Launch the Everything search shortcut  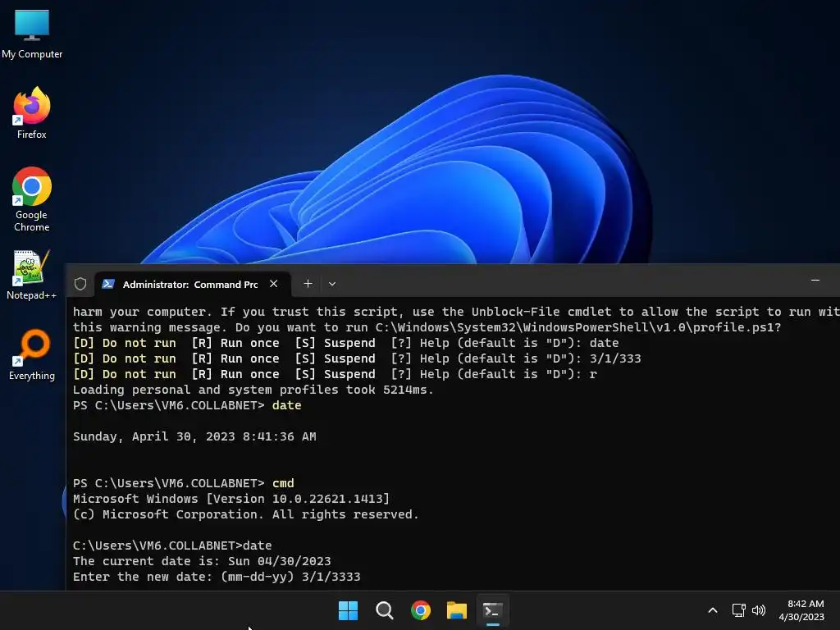pos(32,354)
